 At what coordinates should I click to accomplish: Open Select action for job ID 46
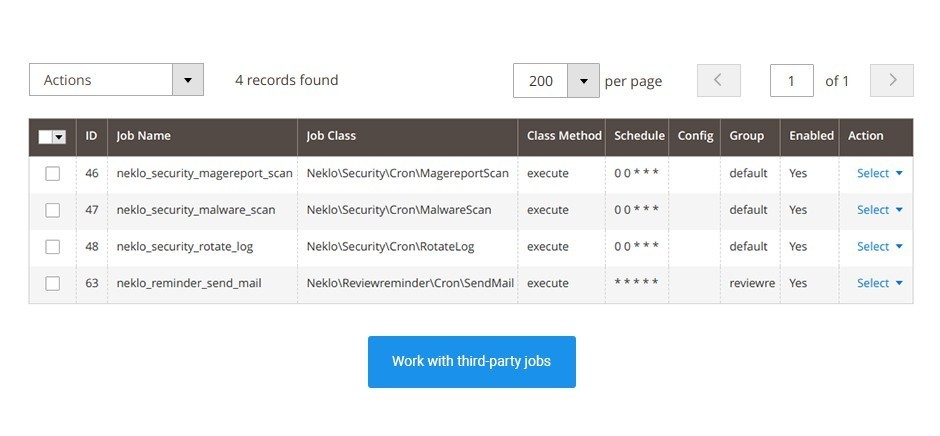(879, 173)
